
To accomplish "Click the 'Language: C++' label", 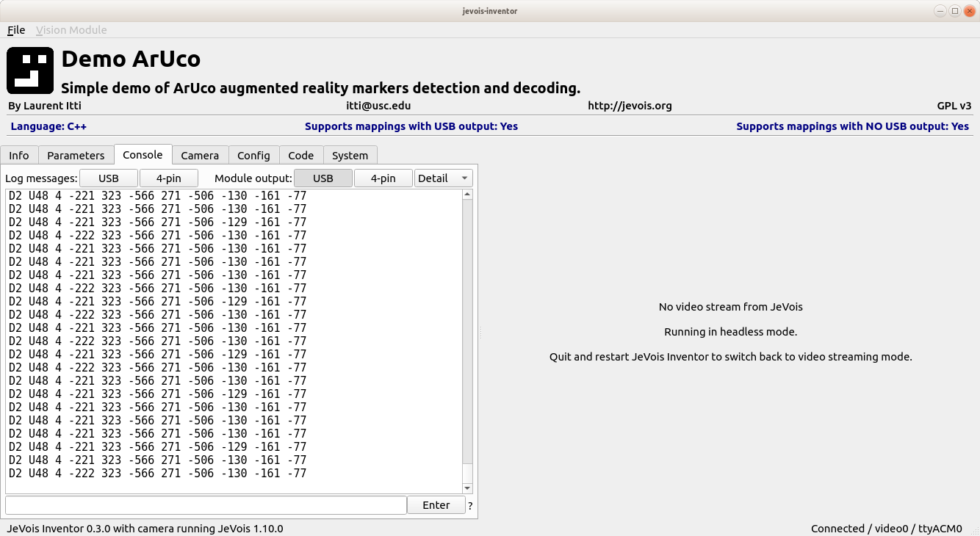I will click(48, 126).
